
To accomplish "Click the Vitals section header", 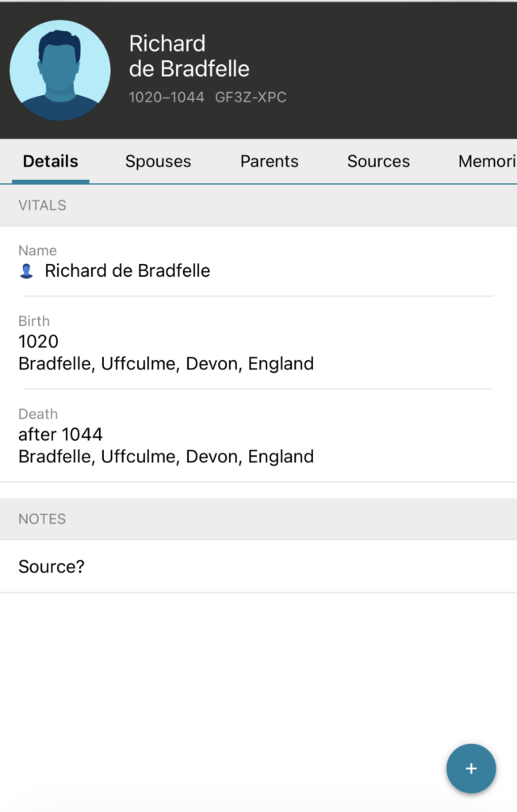I will click(x=42, y=205).
